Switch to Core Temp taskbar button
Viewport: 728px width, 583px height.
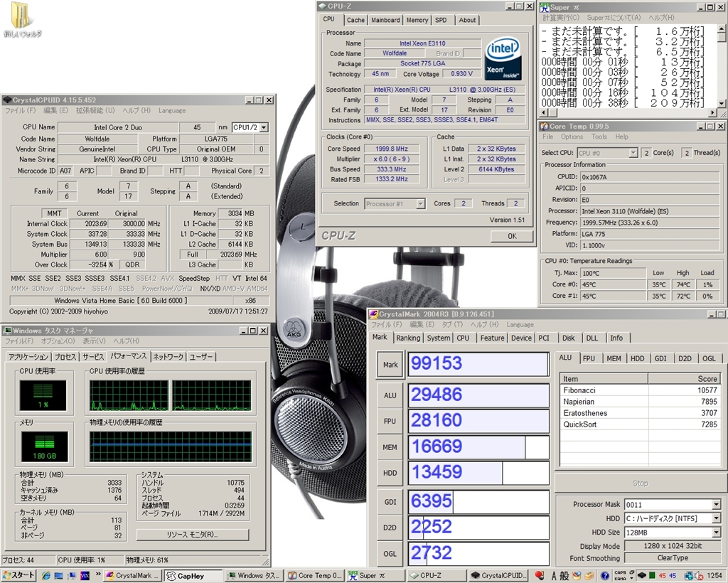click(316, 576)
